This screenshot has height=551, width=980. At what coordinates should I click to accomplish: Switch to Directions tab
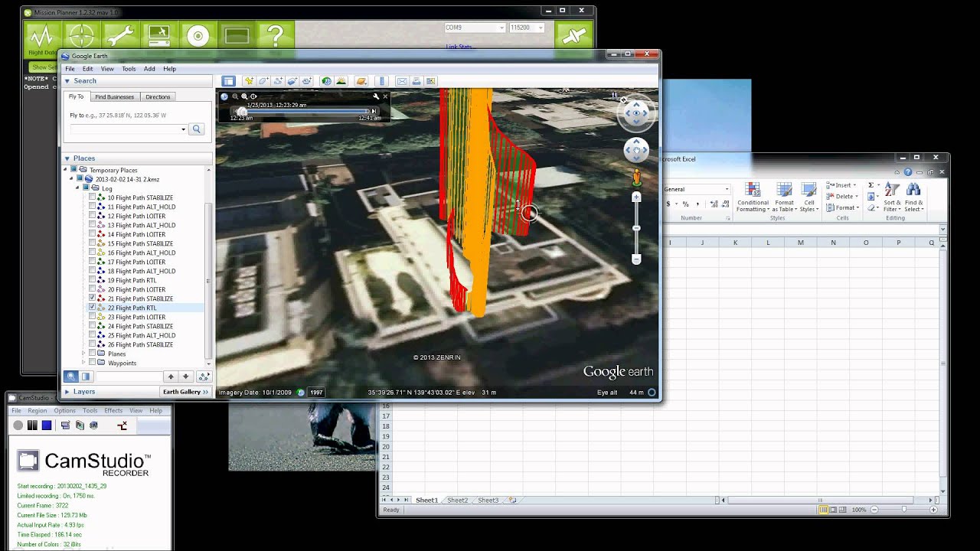tap(158, 97)
